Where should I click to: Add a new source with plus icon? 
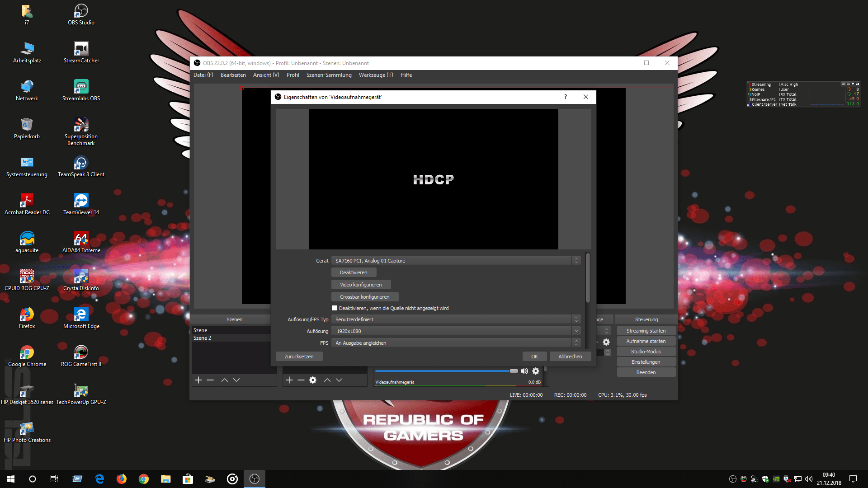tap(289, 380)
